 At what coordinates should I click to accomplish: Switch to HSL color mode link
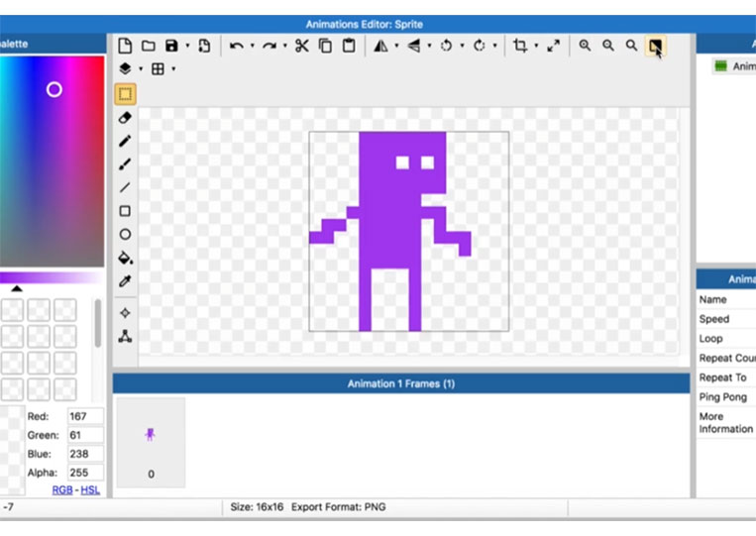[x=90, y=490]
